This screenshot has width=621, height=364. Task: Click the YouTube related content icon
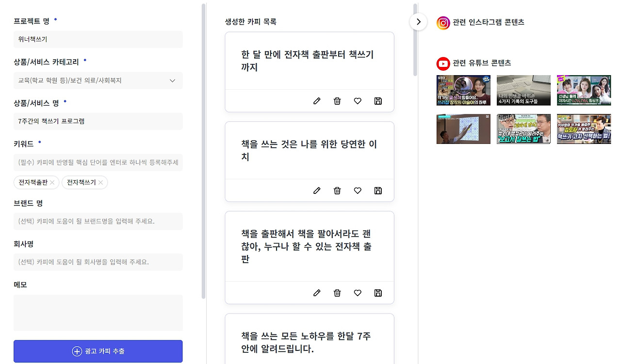point(443,63)
